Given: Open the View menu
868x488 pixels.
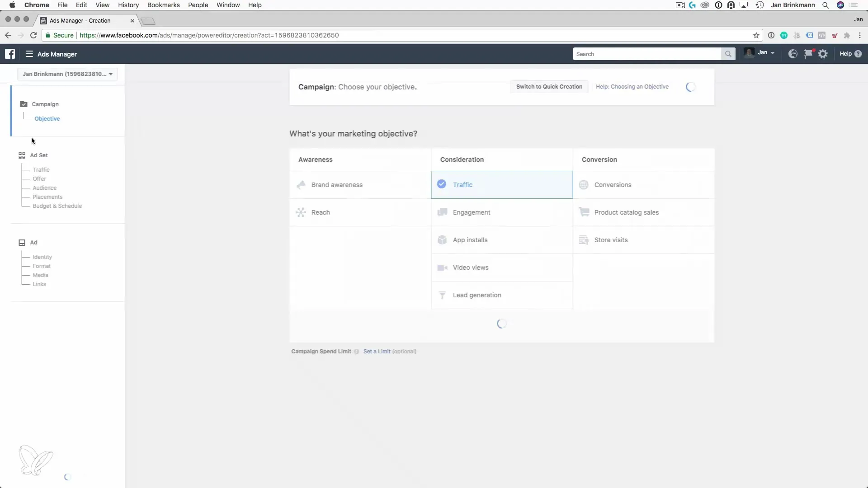Looking at the screenshot, I should point(102,5).
